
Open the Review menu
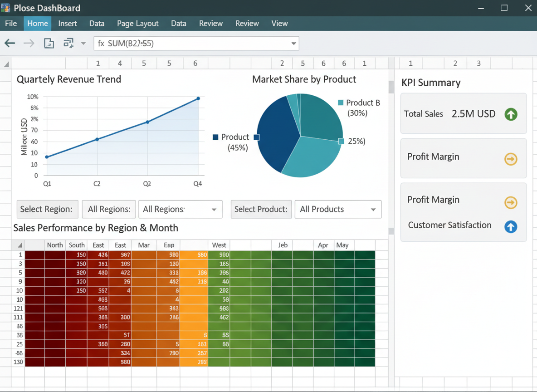(210, 23)
